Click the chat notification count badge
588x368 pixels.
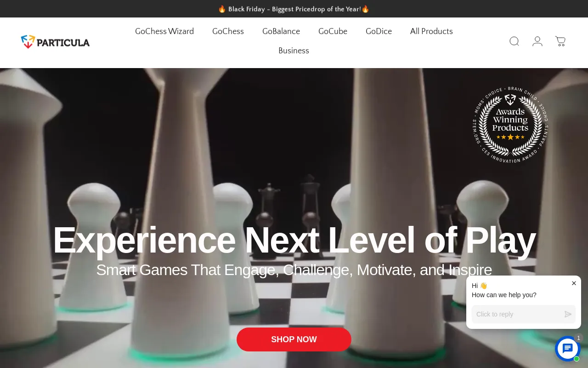pyautogui.click(x=578, y=338)
